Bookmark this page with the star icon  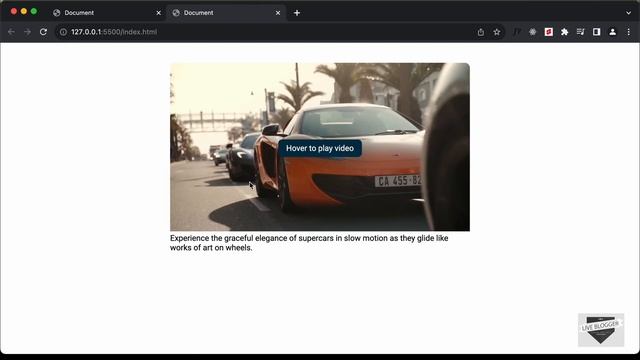(x=497, y=32)
